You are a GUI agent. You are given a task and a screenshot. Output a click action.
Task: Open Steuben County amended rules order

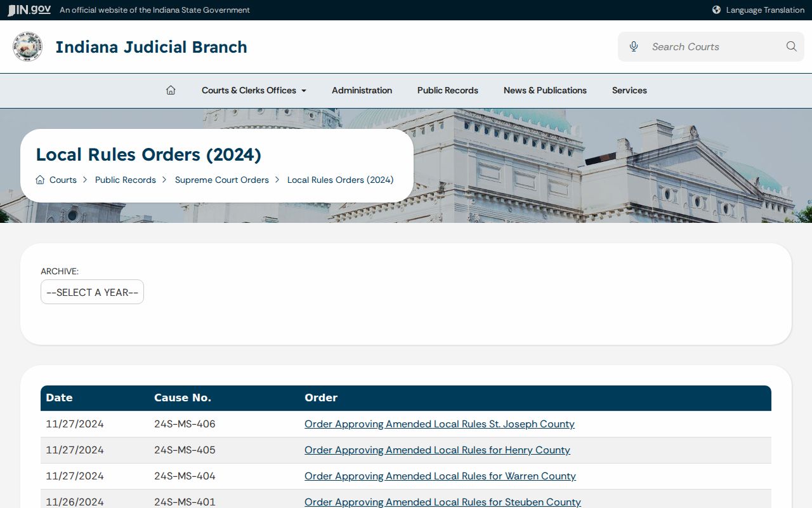[x=443, y=502]
